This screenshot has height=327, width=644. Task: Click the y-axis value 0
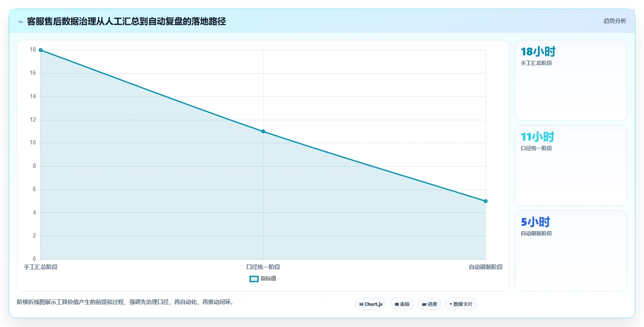(34, 259)
